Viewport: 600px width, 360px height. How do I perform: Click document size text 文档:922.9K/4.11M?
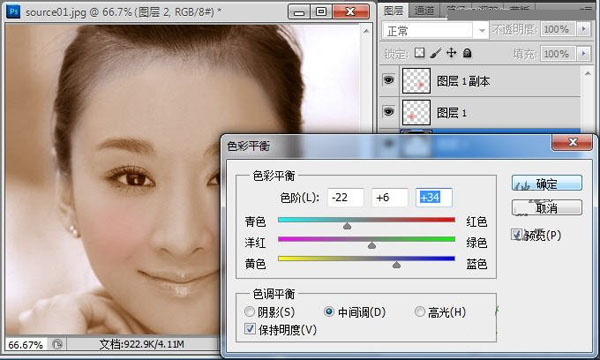142,344
